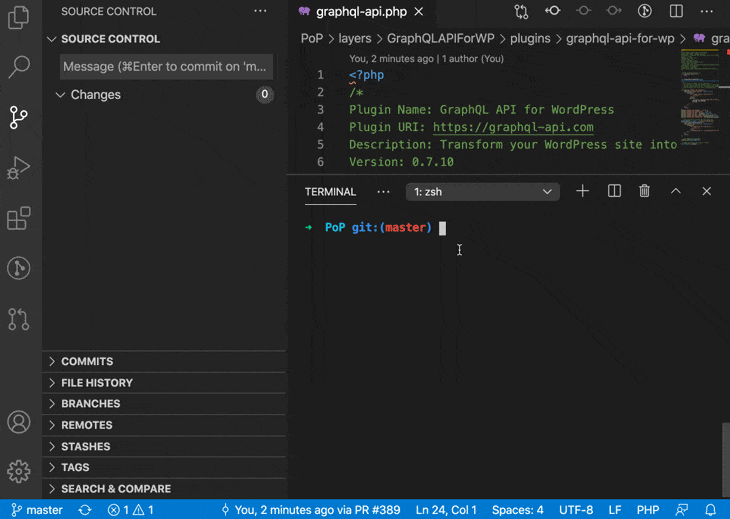Click 'Version: 0.7.10' on editor line 6
Image resolution: width=730 pixels, height=519 pixels.
(401, 162)
